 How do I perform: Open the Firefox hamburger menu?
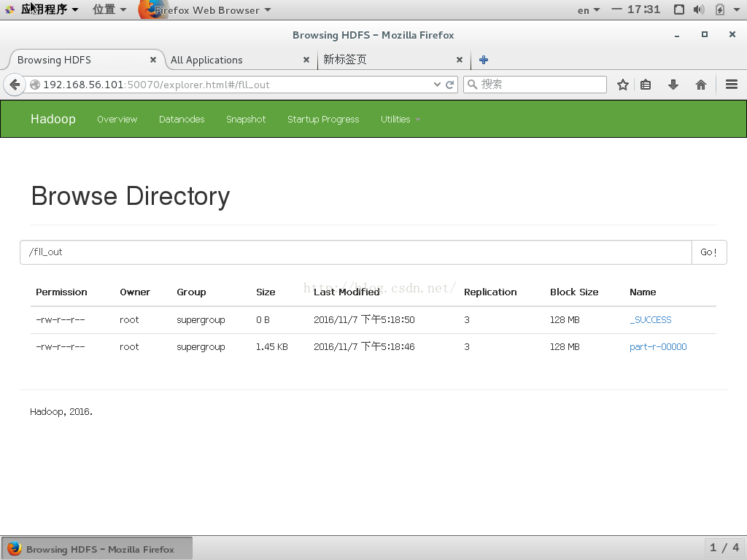click(x=732, y=85)
